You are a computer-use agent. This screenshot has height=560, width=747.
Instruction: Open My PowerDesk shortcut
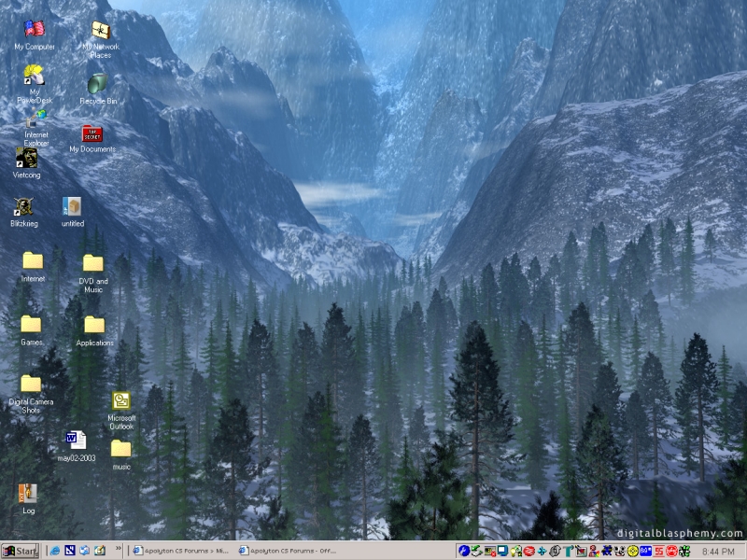pyautogui.click(x=34, y=77)
